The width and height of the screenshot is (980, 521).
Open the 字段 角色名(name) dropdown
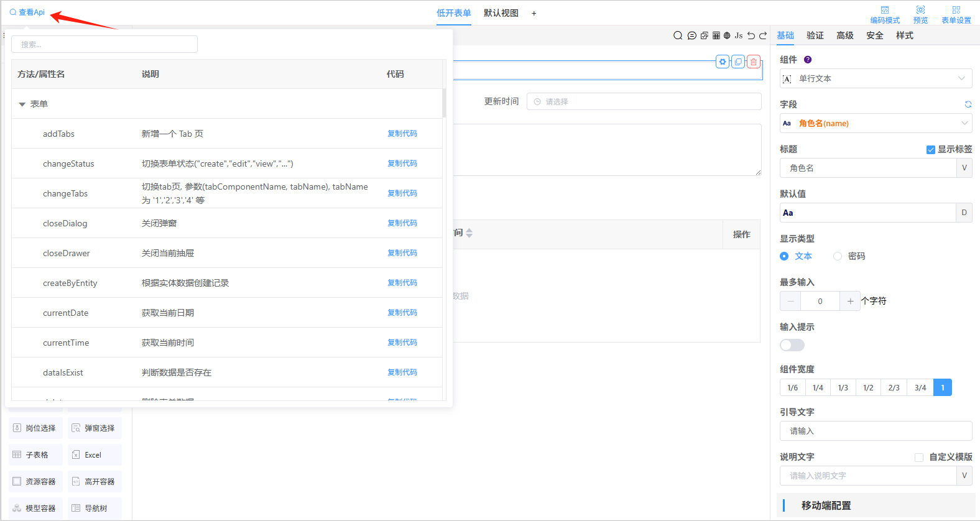pos(876,123)
